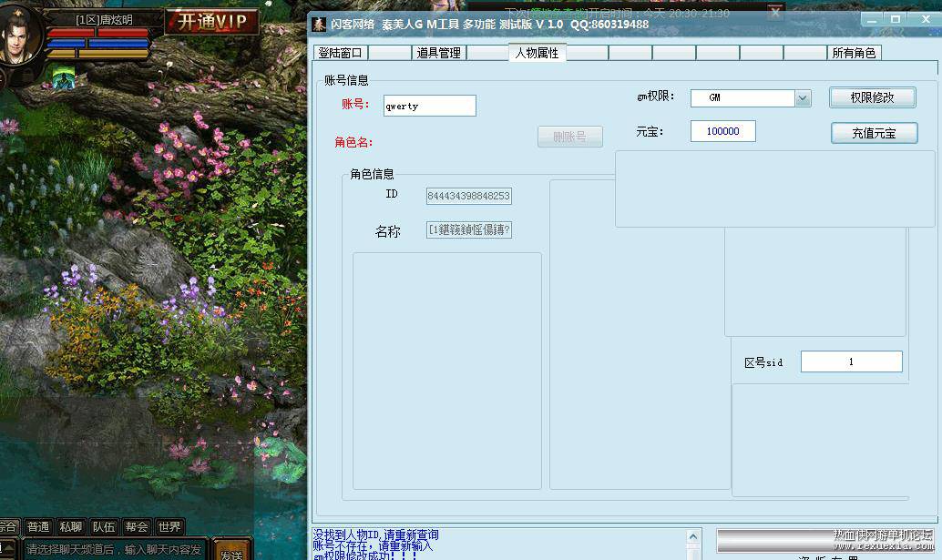Select the 人物属性 tab
This screenshot has height=560, width=942.
click(538, 53)
